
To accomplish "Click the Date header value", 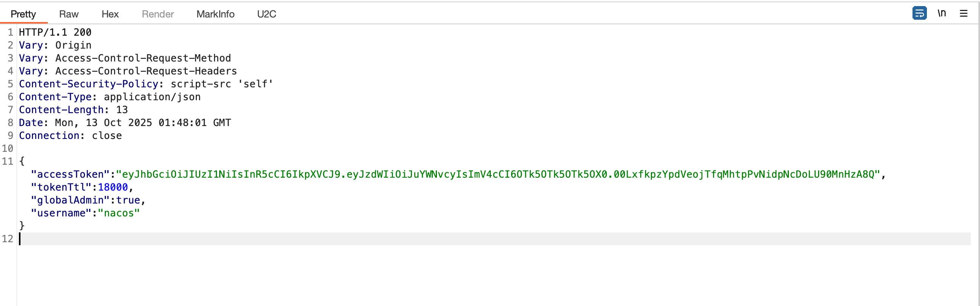I will click(x=143, y=123).
